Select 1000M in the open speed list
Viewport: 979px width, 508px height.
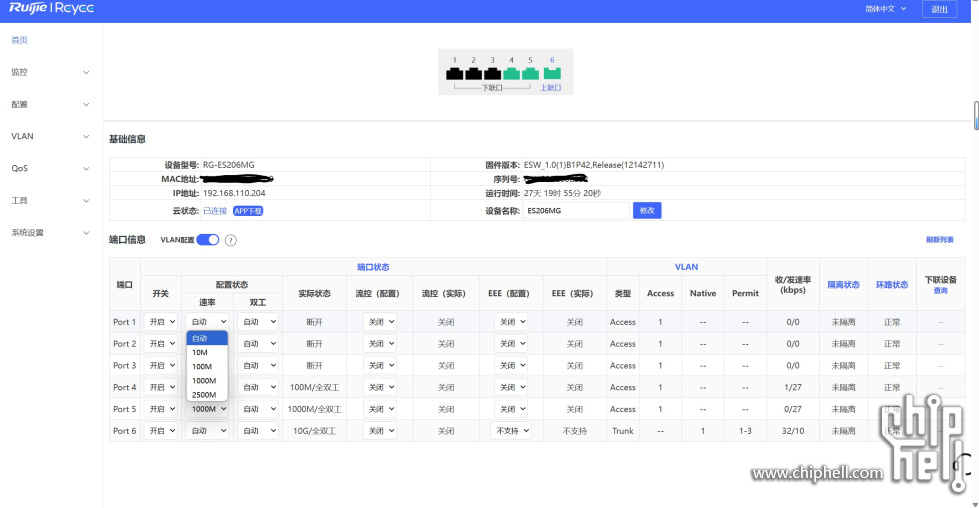pos(207,381)
